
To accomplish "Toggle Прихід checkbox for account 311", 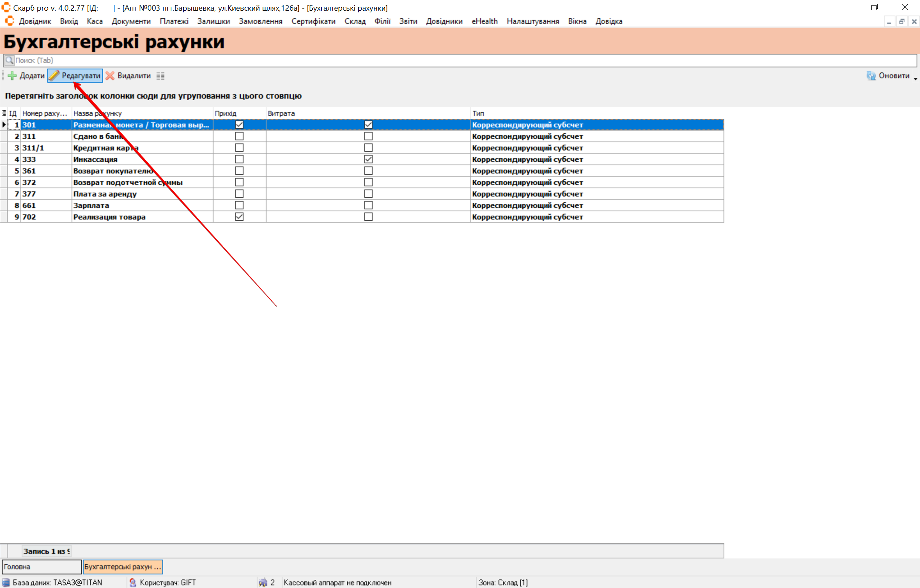I will click(x=239, y=136).
